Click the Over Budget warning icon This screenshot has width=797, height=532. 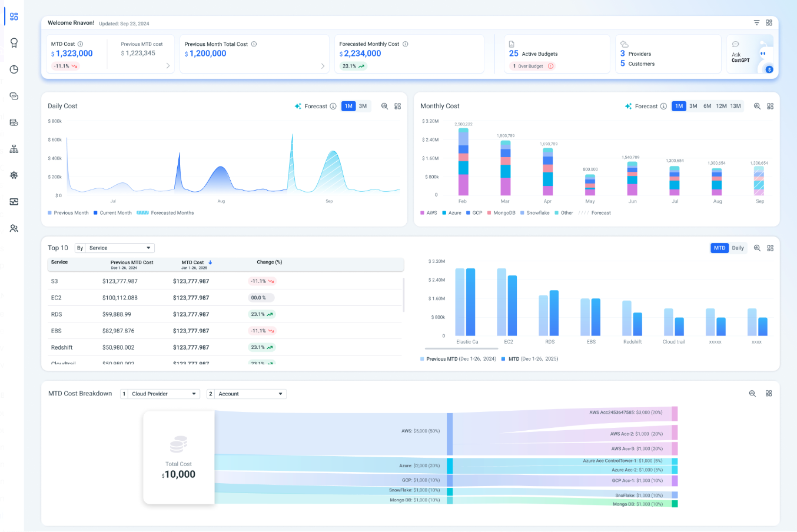[551, 66]
